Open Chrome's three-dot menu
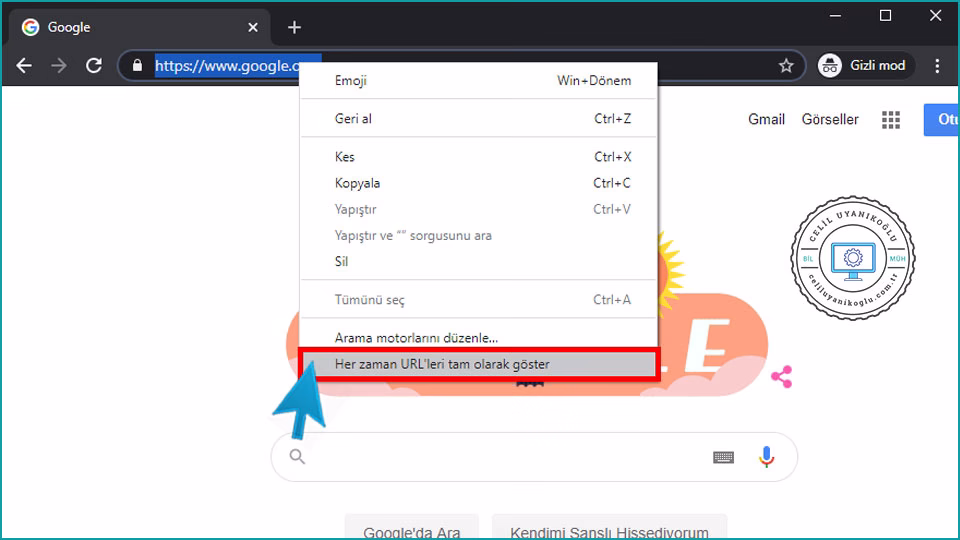Screen dimensions: 960x540 point(937,66)
